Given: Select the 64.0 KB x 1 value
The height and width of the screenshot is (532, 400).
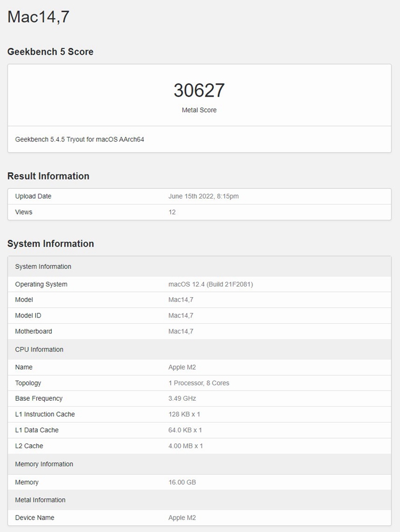Looking at the screenshot, I should (185, 430).
